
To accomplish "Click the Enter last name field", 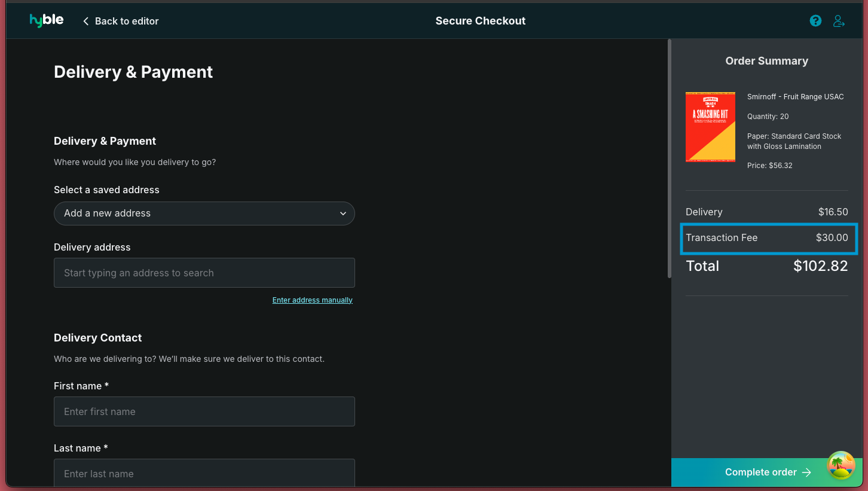I will click(204, 474).
